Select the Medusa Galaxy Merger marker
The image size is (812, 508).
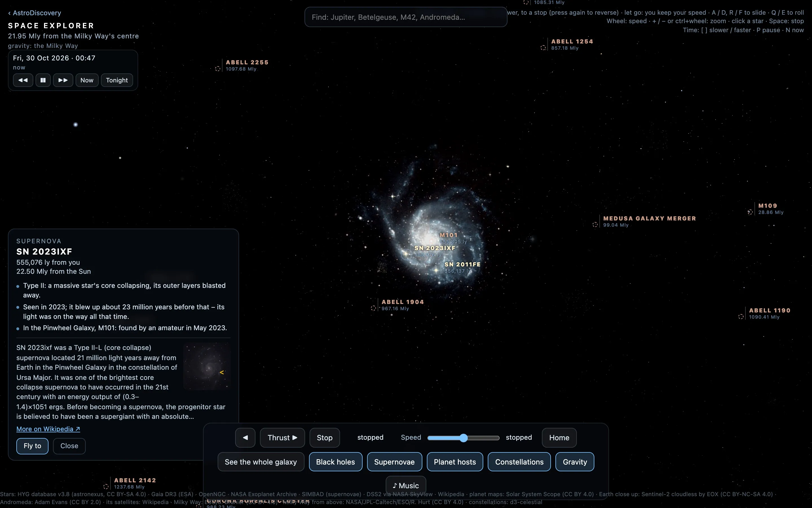point(595,224)
